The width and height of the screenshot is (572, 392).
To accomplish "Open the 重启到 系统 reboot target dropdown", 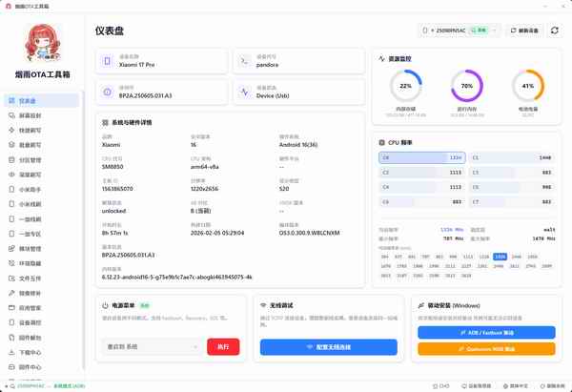I will pos(151,346).
